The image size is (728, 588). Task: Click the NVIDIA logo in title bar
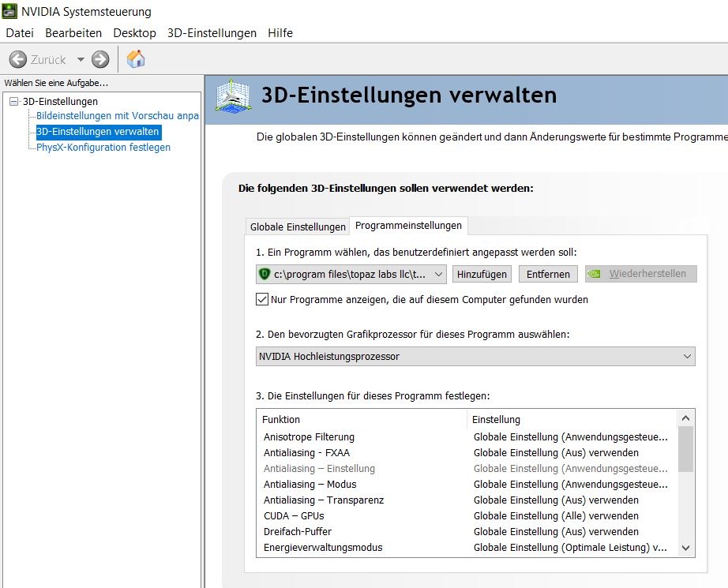[9, 12]
